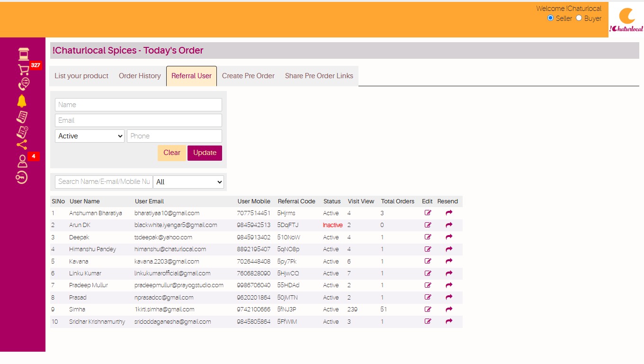
Task: Select the Buyer radio button
Action: coord(579,18)
